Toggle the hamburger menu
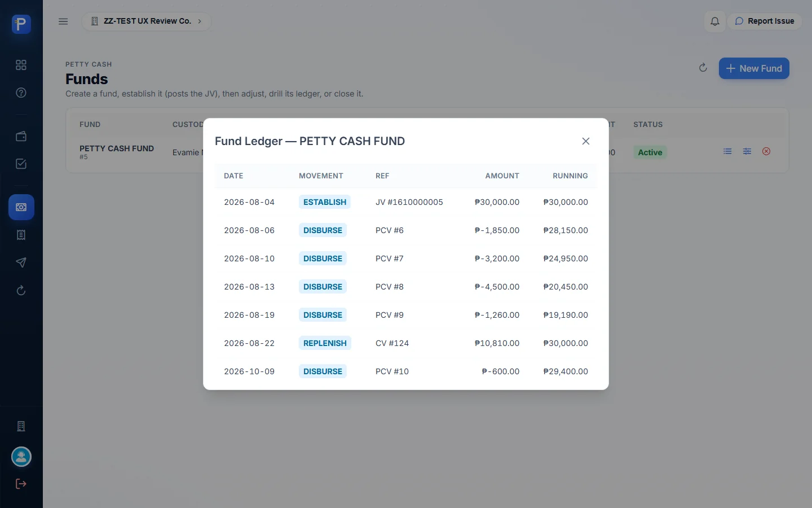 tap(63, 21)
